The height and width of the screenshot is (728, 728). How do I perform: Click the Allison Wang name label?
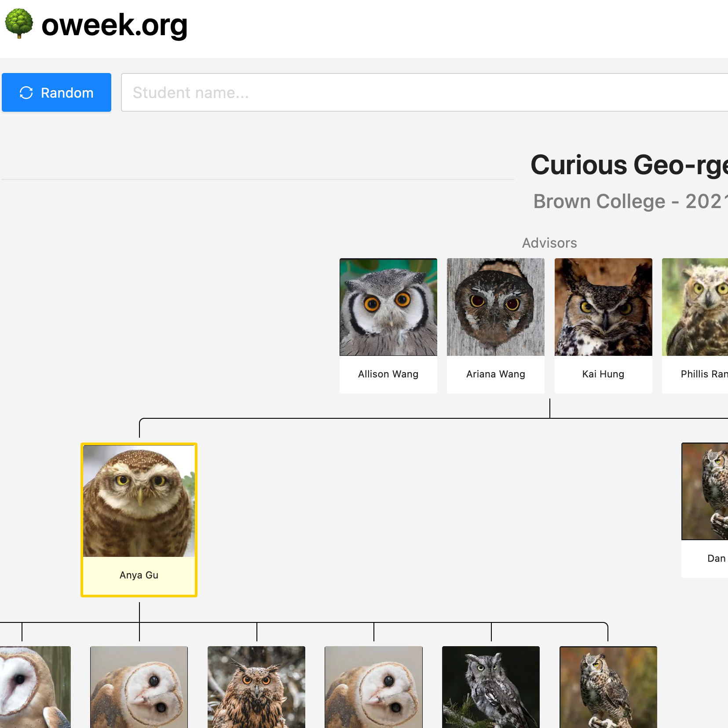click(388, 374)
